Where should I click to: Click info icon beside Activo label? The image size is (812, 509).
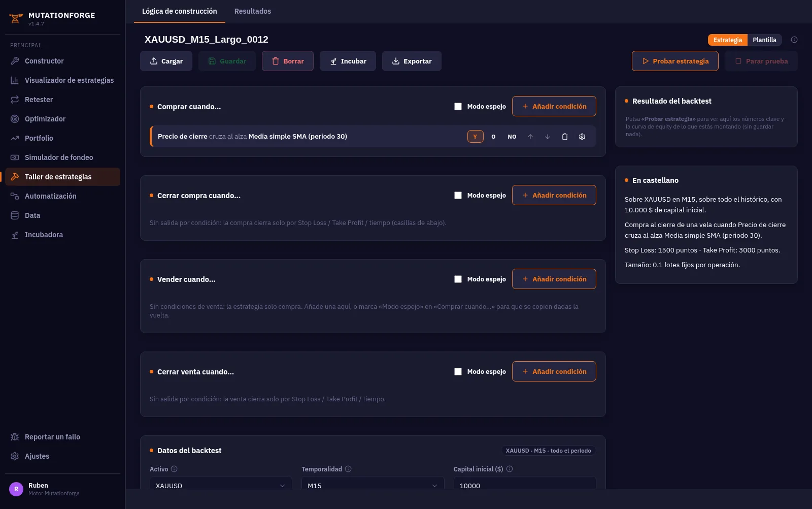pyautogui.click(x=174, y=469)
